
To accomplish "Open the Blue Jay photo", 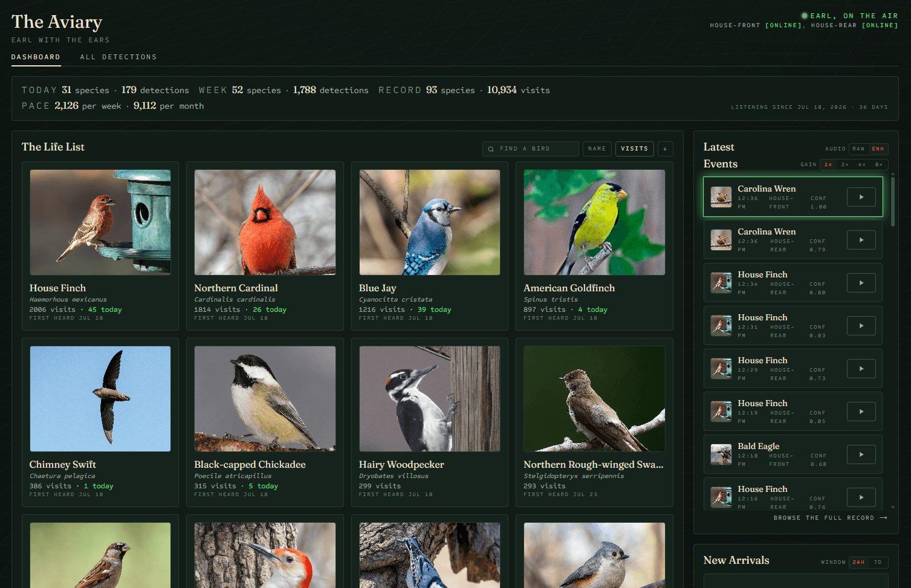I will (430, 222).
